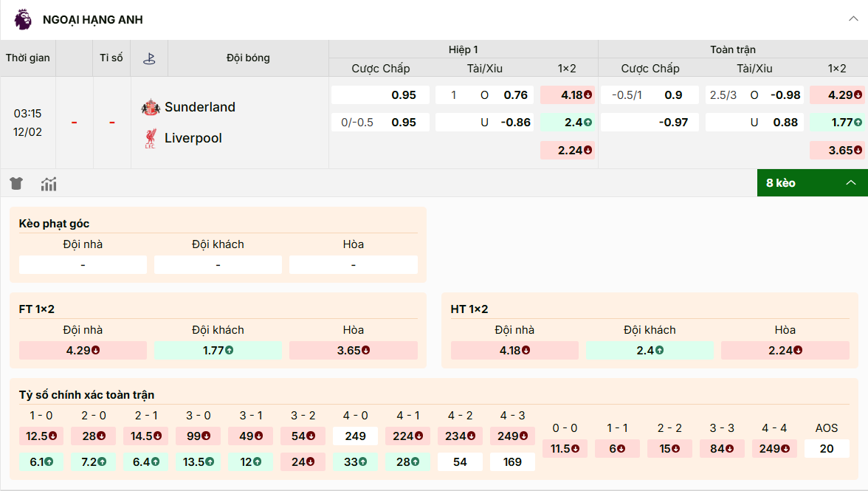
Task: Click the 1-0 correct score 12.5 odds
Action: click(x=41, y=436)
